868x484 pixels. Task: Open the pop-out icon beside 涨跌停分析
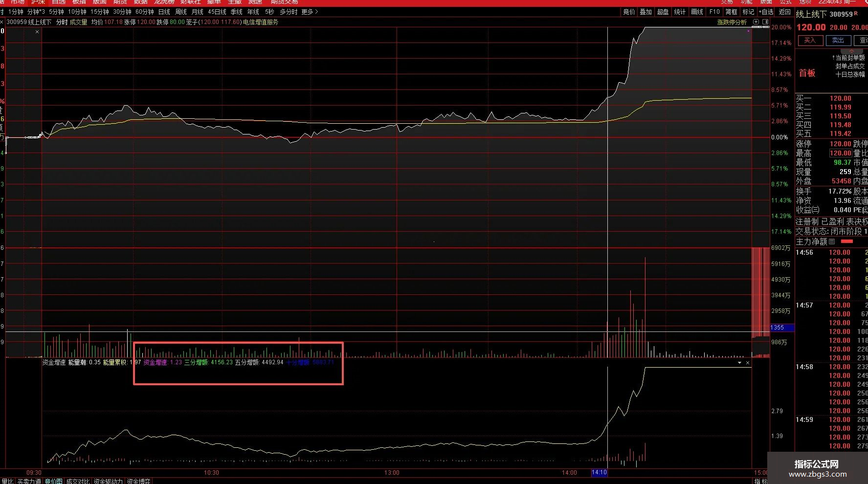point(756,22)
